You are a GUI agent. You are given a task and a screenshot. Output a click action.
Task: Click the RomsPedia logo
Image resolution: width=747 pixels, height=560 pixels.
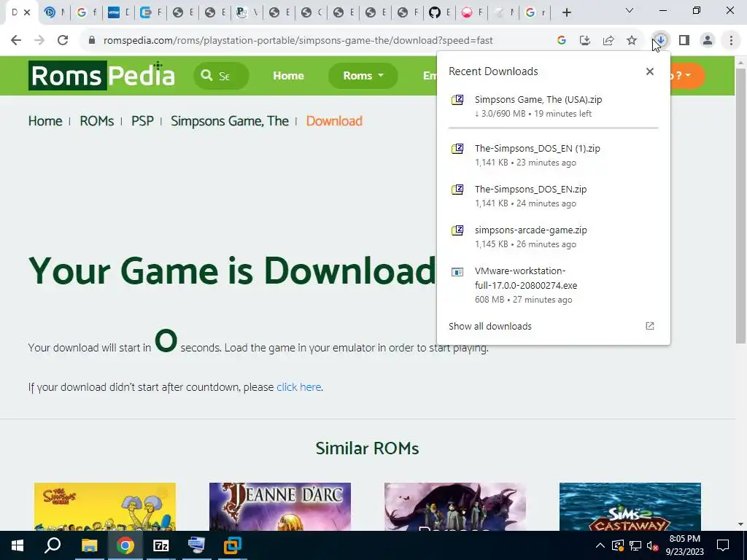pyautogui.click(x=101, y=75)
